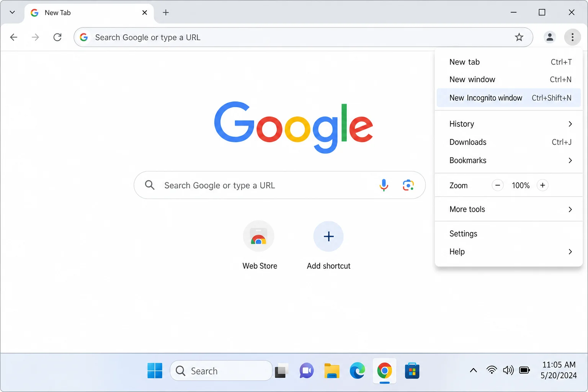
Task: Open File Explorer from the taskbar
Action: point(332,371)
